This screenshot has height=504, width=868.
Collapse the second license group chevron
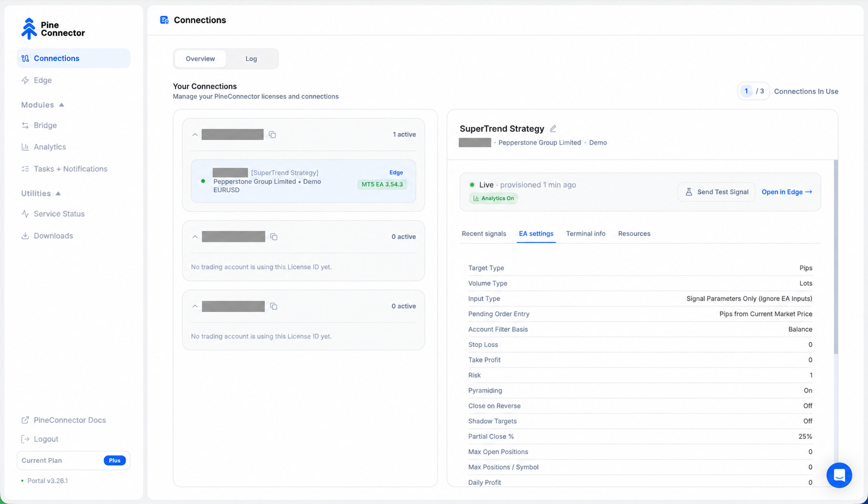195,237
